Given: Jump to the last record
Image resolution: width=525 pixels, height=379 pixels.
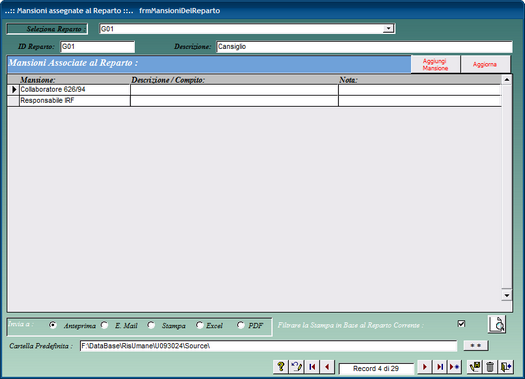Looking at the screenshot, I should [440, 367].
